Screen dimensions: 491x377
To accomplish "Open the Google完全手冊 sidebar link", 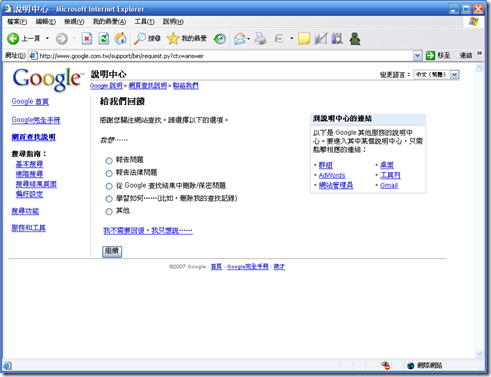I will [x=36, y=120].
